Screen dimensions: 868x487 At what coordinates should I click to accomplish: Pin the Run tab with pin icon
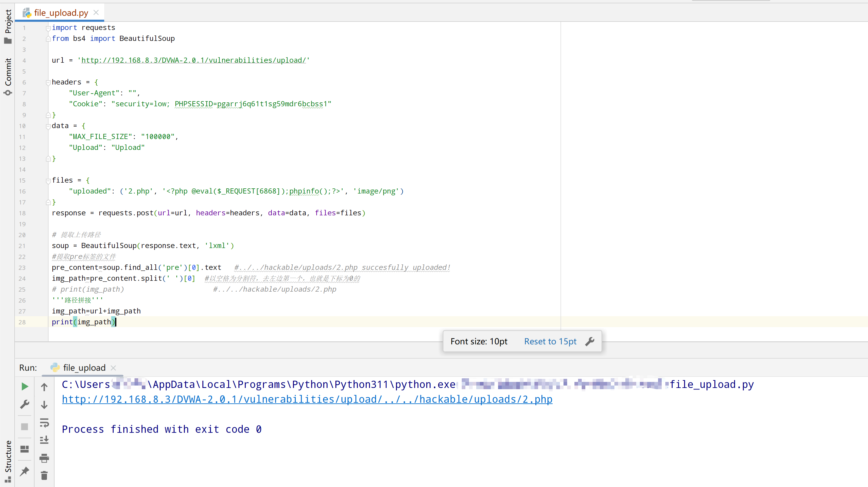(25, 471)
